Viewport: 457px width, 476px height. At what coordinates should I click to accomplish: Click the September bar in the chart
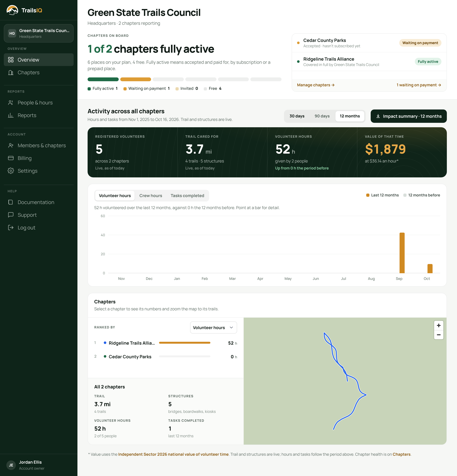402,253
